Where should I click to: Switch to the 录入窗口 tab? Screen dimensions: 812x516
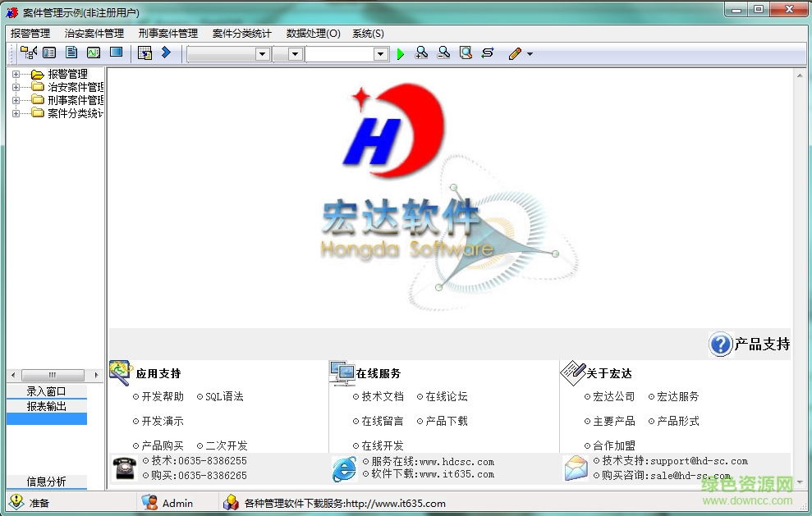coord(47,391)
